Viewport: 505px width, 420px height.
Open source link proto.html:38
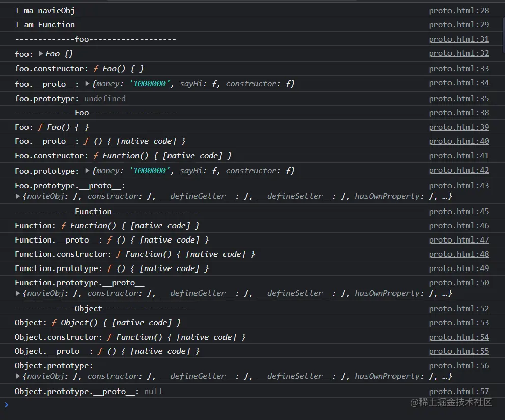(x=459, y=113)
